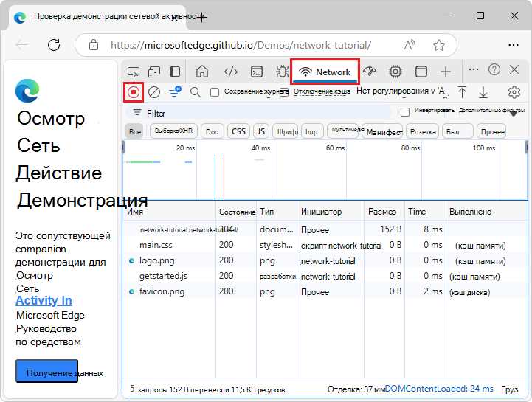Open the Application tool icon
The height and width of the screenshot is (402, 532).
[x=421, y=72]
